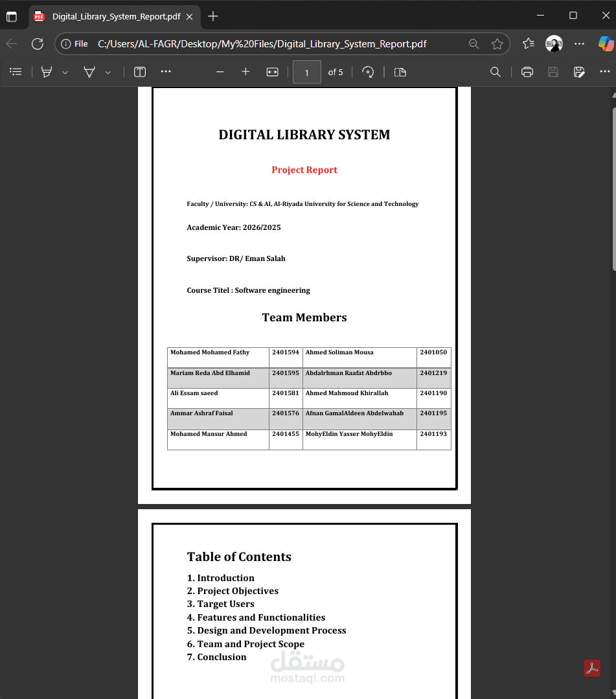Click '6. Team and Project Scope' entry
This screenshot has height=699, width=616.
pos(245,644)
